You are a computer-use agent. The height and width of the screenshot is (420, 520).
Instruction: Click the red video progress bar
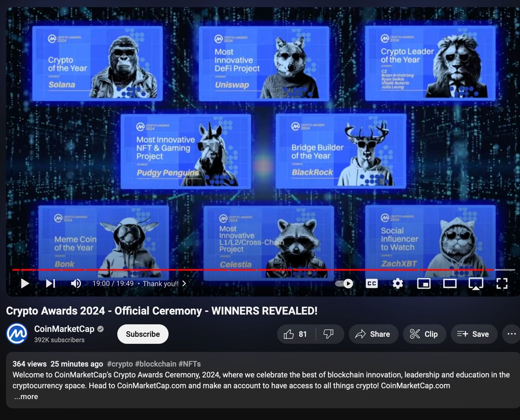(x=244, y=269)
